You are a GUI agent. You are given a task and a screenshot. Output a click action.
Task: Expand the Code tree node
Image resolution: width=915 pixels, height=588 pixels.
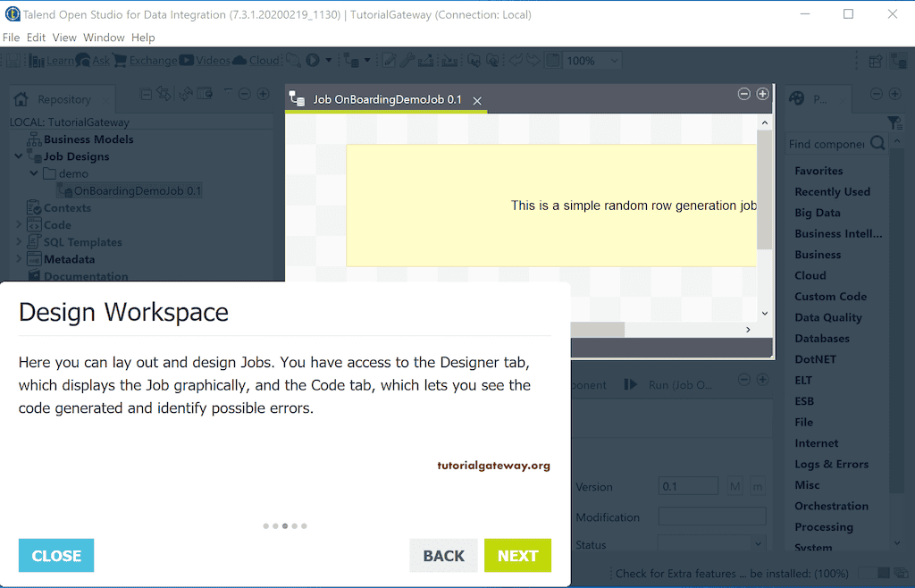(19, 224)
